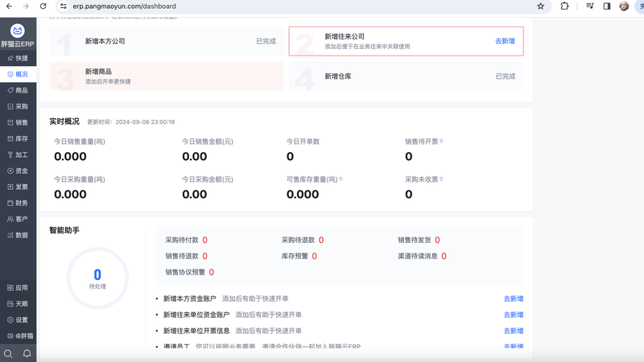Click the 今日采购重量 value 0.000
This screenshot has height=362, width=644.
coord(70,194)
